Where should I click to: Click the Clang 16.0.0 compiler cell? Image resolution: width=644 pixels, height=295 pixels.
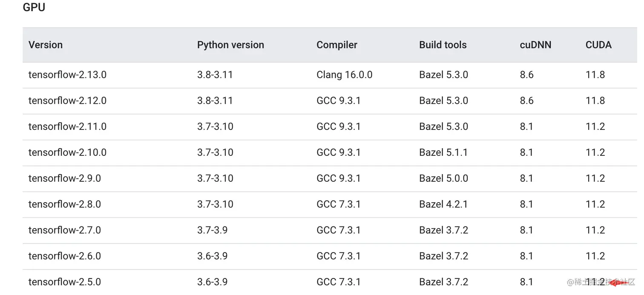pos(344,75)
